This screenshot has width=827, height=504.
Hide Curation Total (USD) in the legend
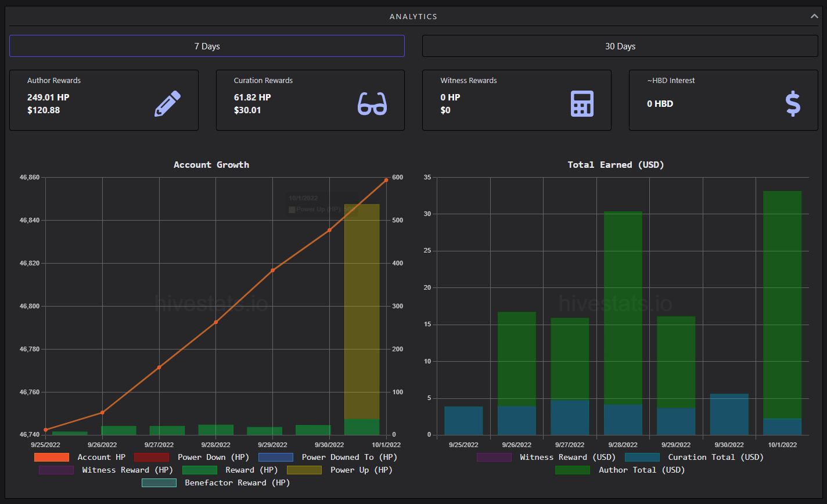tap(694, 457)
